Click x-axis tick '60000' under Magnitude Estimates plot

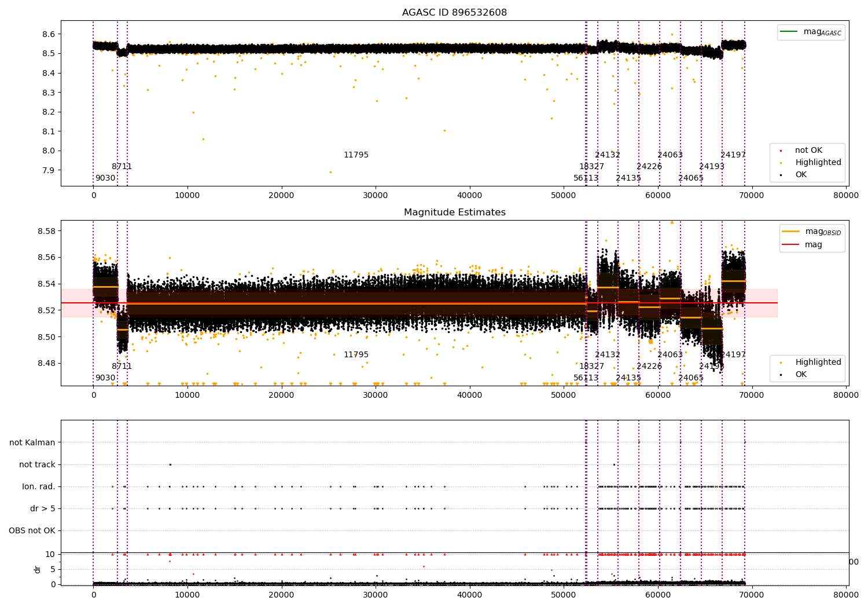click(657, 395)
